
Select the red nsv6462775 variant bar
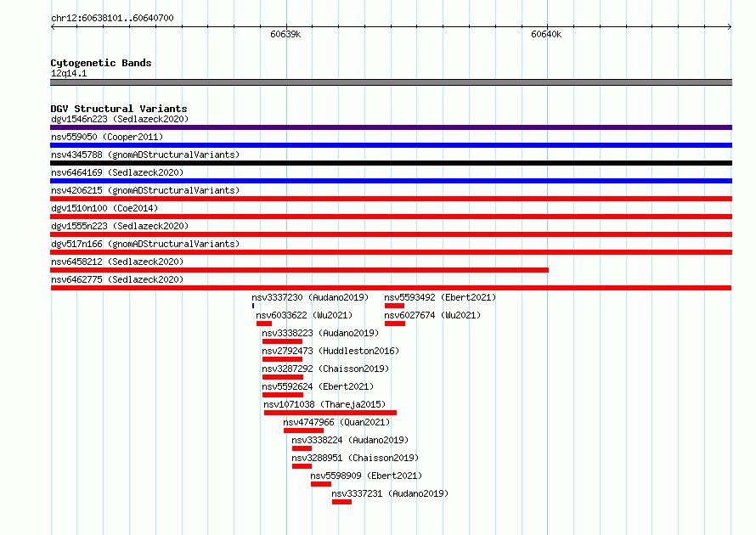(391, 288)
